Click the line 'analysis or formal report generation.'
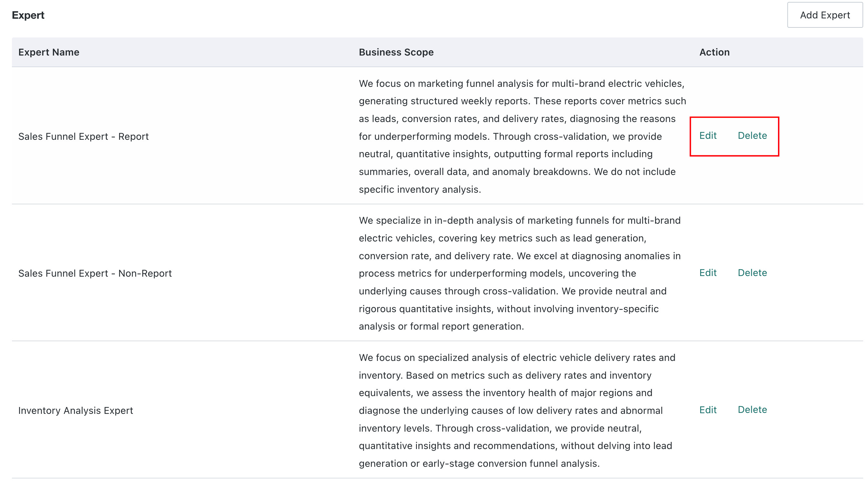The image size is (868, 481). tap(441, 326)
